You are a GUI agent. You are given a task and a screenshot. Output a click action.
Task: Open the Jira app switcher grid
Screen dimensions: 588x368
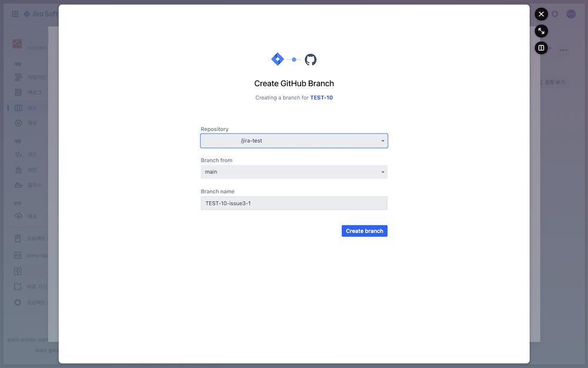[15, 14]
